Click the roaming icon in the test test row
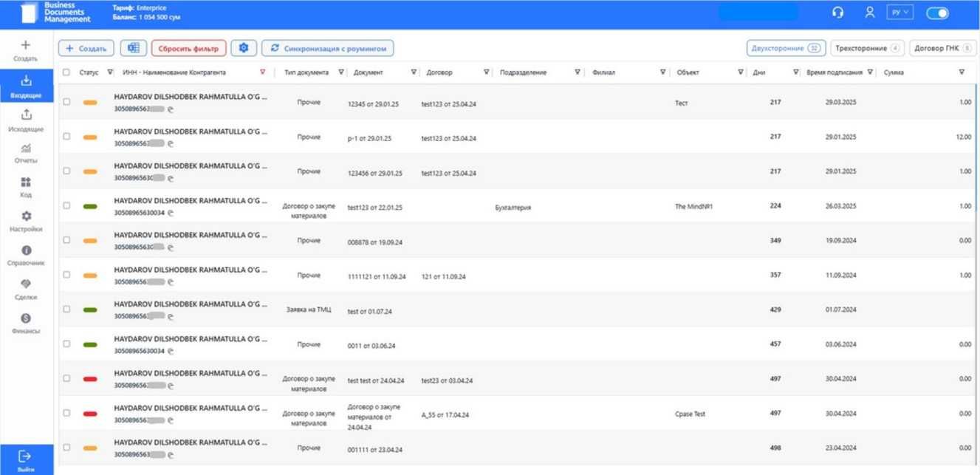Viewport: 980px width, 475px height. pos(170,386)
